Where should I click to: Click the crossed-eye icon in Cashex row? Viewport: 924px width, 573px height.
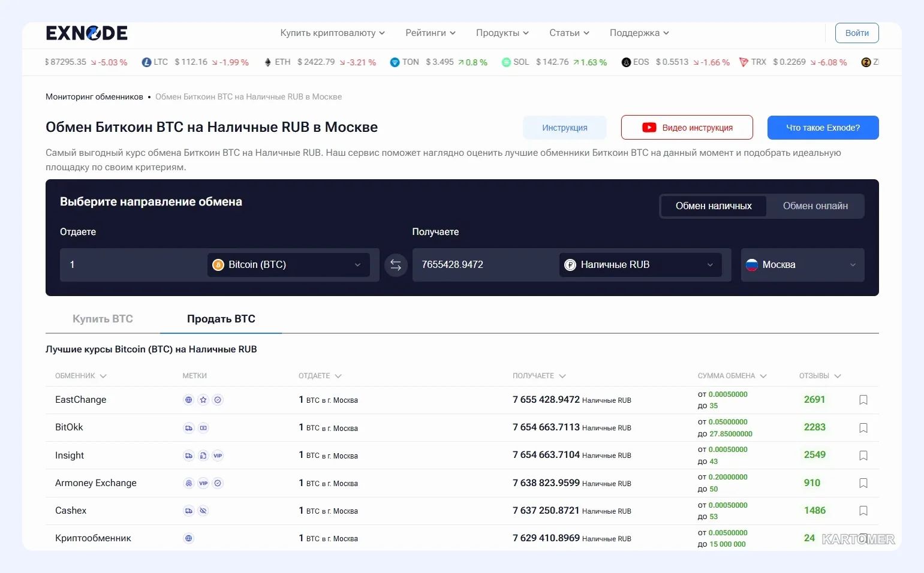pos(203,511)
